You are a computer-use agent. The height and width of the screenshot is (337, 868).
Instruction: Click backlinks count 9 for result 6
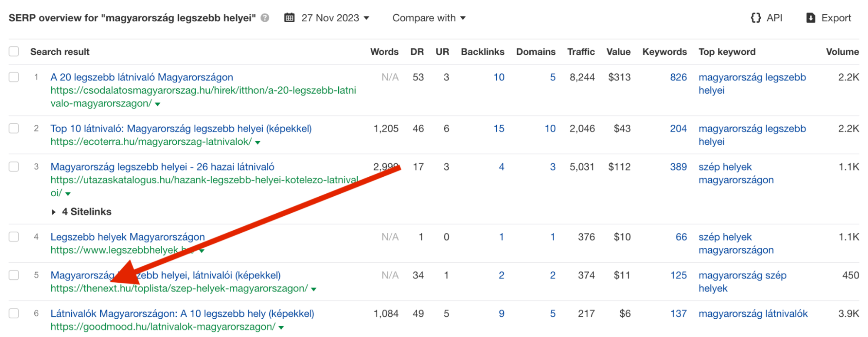coord(502,313)
